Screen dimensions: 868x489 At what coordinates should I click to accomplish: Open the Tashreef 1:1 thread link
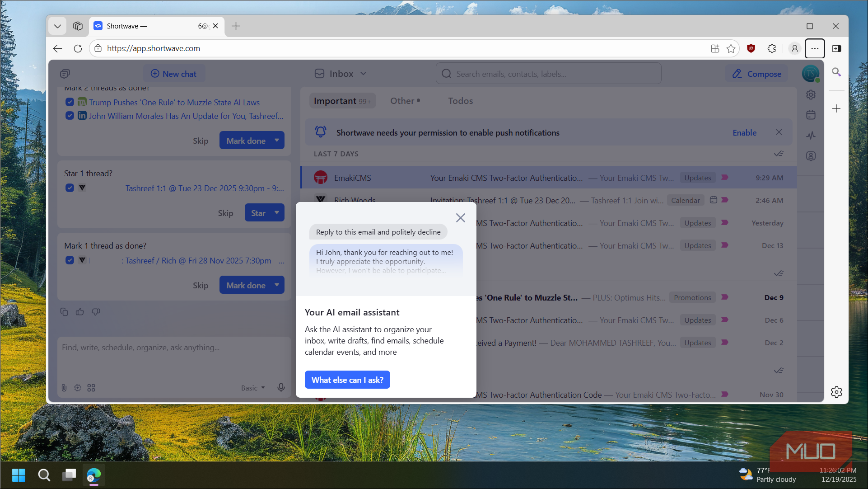(x=205, y=188)
